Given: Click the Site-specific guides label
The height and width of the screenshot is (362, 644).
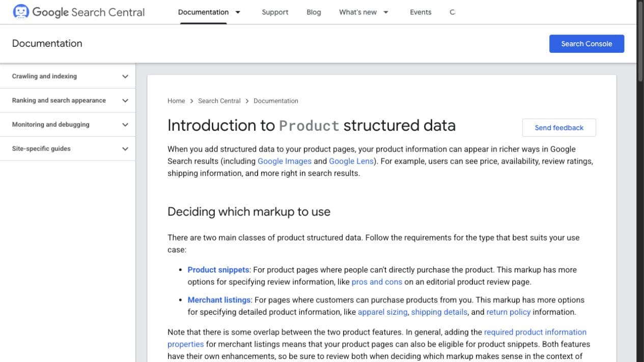Looking at the screenshot, I should (x=41, y=149).
